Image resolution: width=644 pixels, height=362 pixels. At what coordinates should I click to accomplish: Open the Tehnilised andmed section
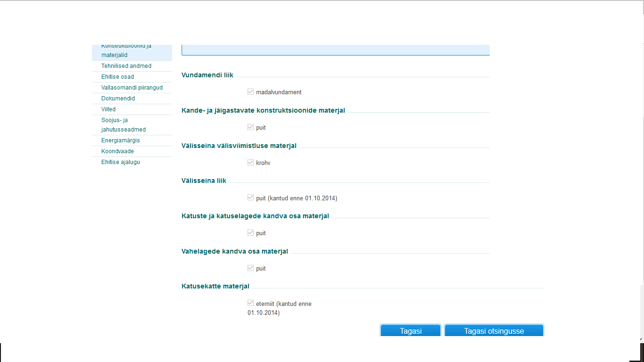pyautogui.click(x=126, y=66)
